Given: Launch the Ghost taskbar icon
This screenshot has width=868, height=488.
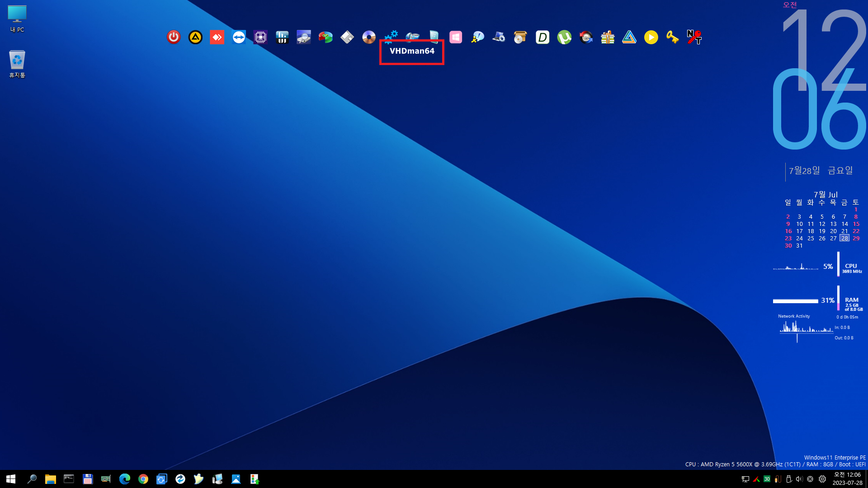Looking at the screenshot, I should click(198, 479).
